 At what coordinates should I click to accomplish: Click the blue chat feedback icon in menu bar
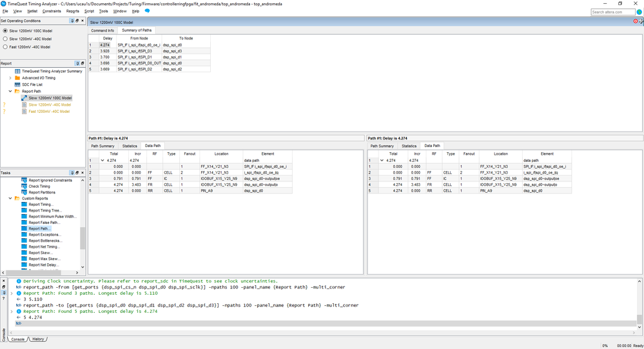[147, 11]
